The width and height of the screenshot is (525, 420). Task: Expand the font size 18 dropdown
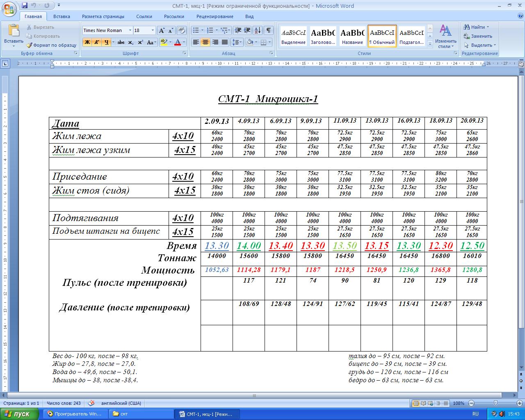153,30
